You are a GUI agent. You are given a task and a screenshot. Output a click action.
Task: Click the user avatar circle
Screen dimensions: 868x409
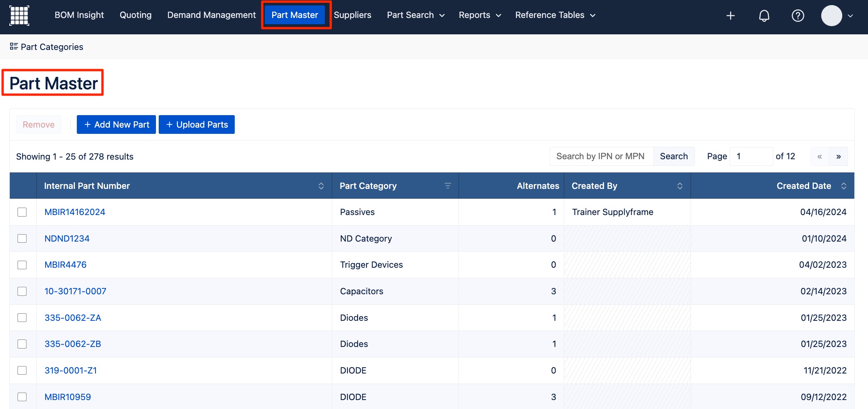tap(831, 16)
